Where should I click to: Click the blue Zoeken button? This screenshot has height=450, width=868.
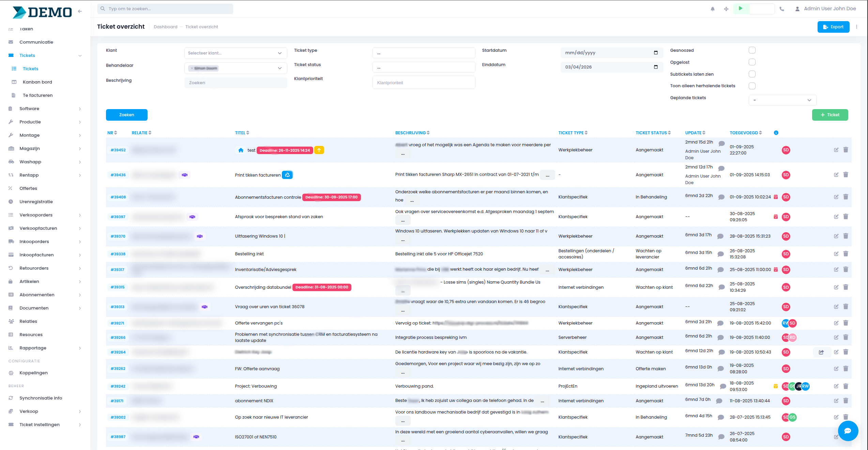tap(126, 115)
